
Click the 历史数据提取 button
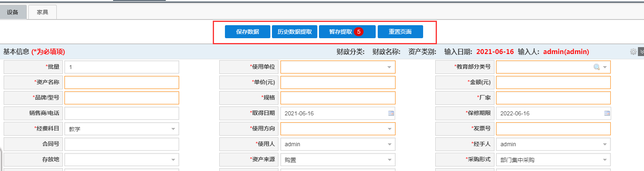click(295, 32)
